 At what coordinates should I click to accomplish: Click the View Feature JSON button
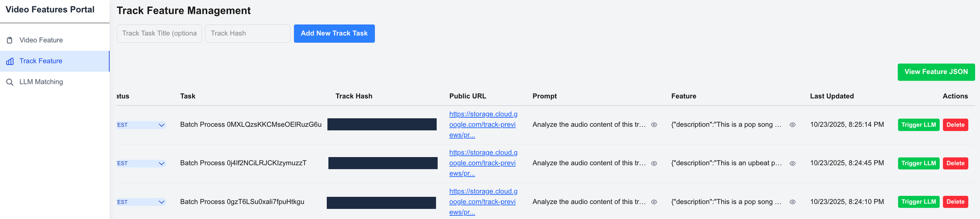936,72
